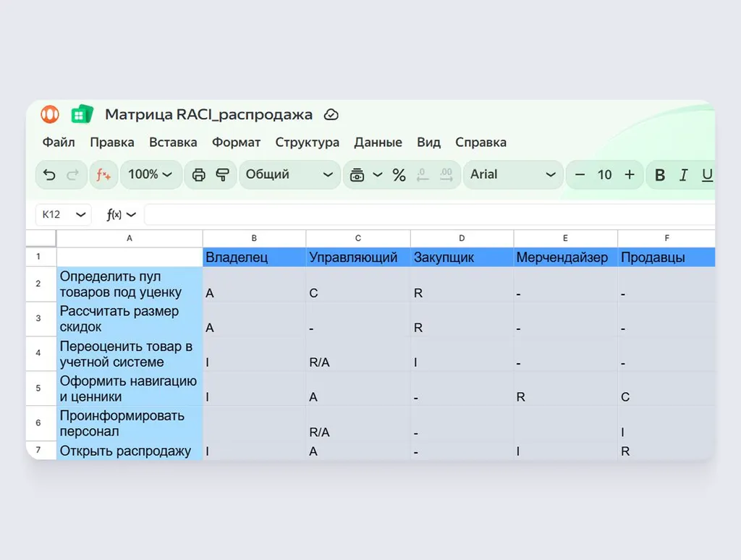The width and height of the screenshot is (741, 560).
Task: Select the Владелец header cell
Action: [254, 258]
